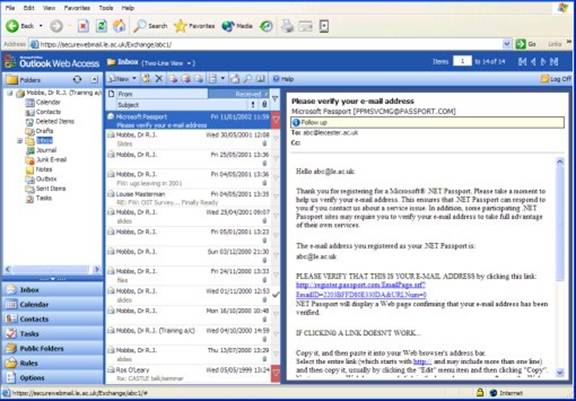Image resolution: width=576 pixels, height=401 pixels.
Task: Refresh the page using the green arrows icon
Action: [x=101, y=26]
